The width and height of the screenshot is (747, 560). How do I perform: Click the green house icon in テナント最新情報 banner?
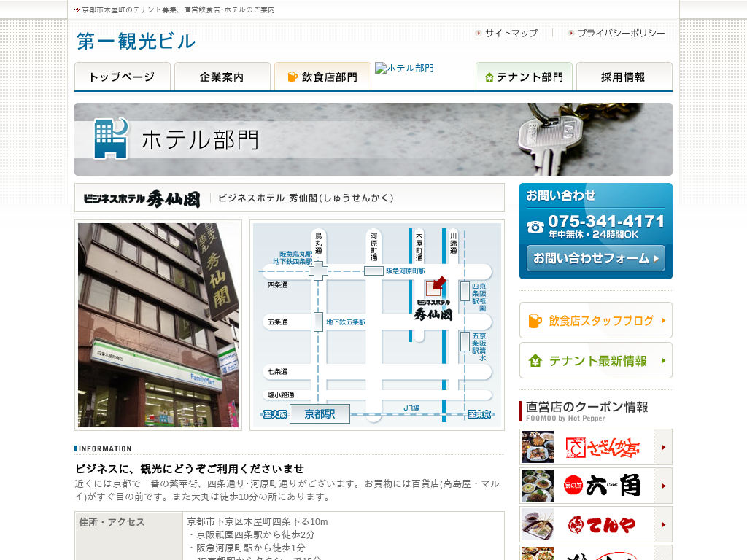pyautogui.click(x=535, y=360)
